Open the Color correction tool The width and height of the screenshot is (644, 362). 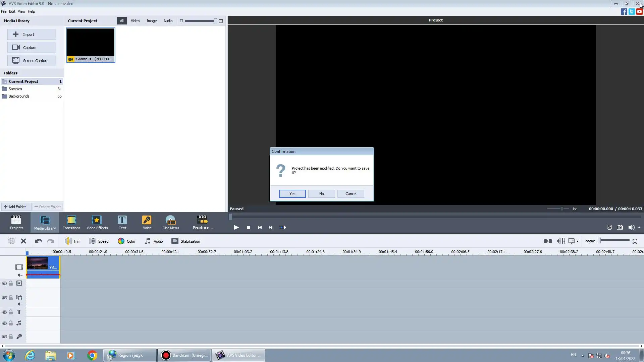pyautogui.click(x=126, y=241)
